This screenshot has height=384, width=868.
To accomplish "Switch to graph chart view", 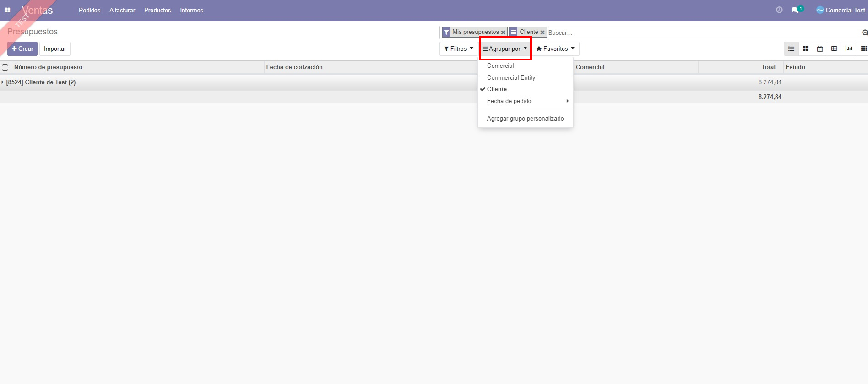I will point(849,49).
